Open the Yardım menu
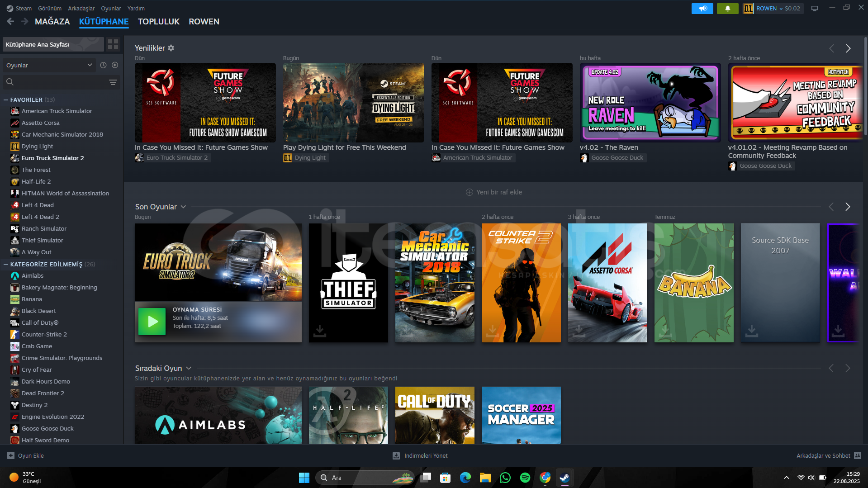 [136, 8]
